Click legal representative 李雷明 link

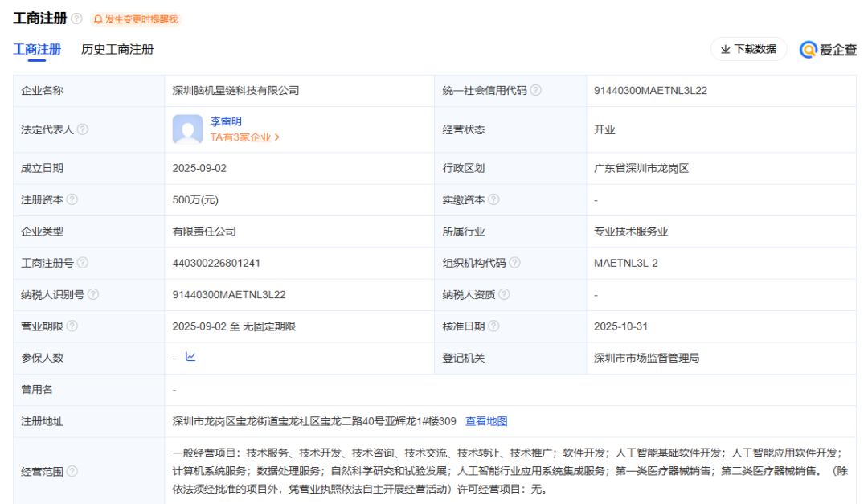point(225,121)
